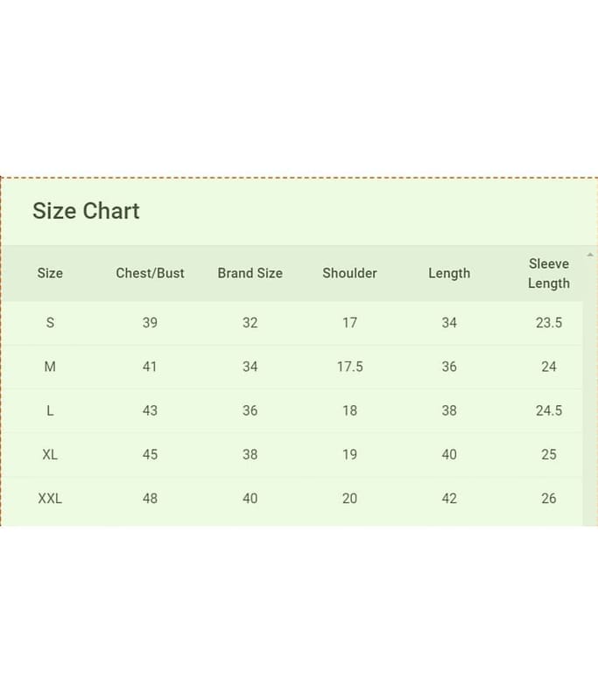Select the S size row label
This screenshot has width=598, height=700.
[x=50, y=323]
